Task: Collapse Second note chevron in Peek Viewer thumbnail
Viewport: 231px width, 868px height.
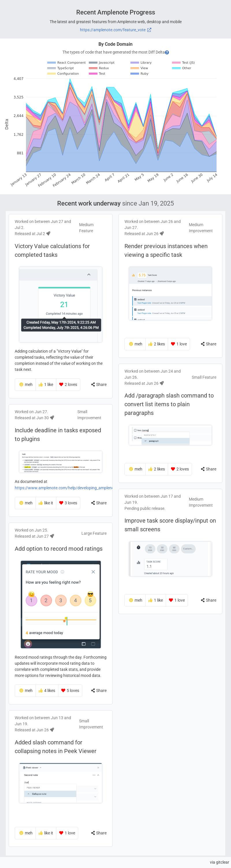Action: pyautogui.click(x=98, y=775)
